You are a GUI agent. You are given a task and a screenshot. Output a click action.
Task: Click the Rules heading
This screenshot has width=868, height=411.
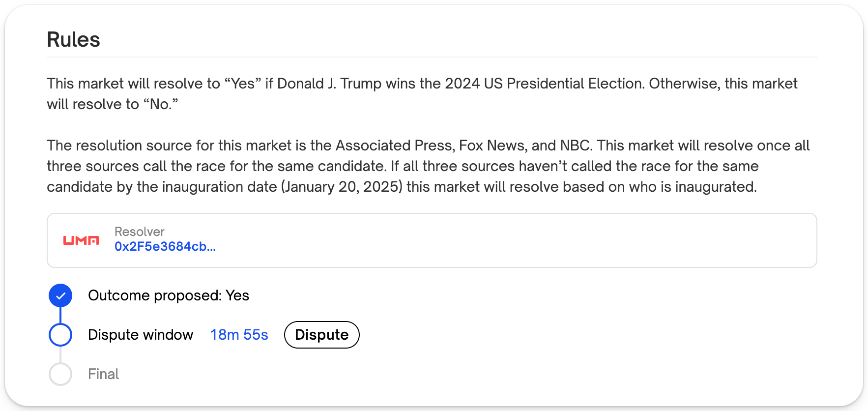tap(73, 39)
